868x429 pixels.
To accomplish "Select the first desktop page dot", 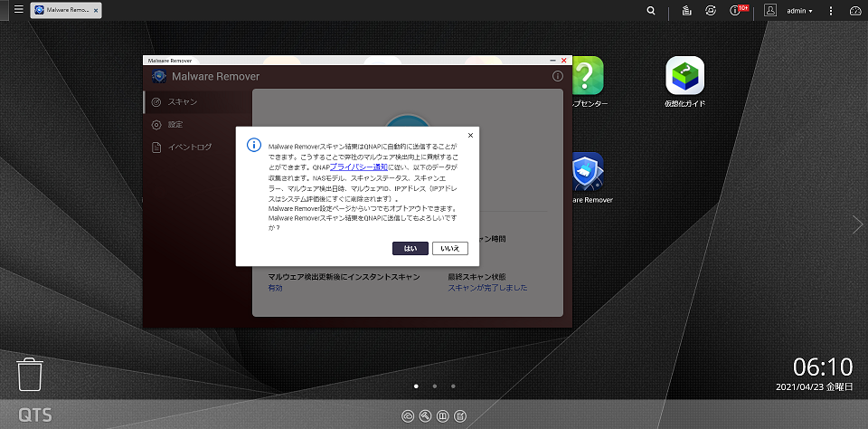I will point(416,386).
